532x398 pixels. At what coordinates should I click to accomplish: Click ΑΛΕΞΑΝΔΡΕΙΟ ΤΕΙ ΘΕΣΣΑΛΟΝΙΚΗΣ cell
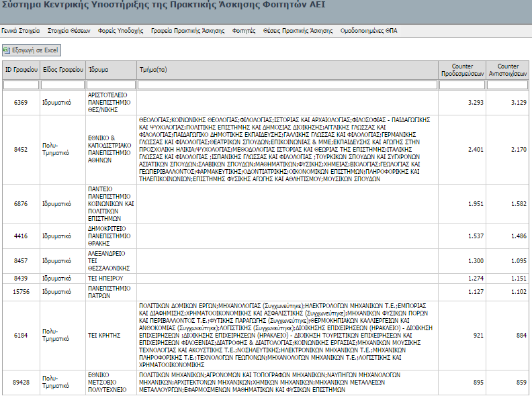[x=111, y=260]
